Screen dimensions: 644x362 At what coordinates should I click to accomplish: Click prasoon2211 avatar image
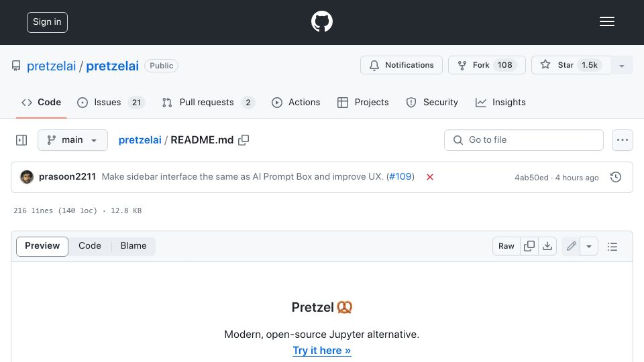tap(27, 177)
